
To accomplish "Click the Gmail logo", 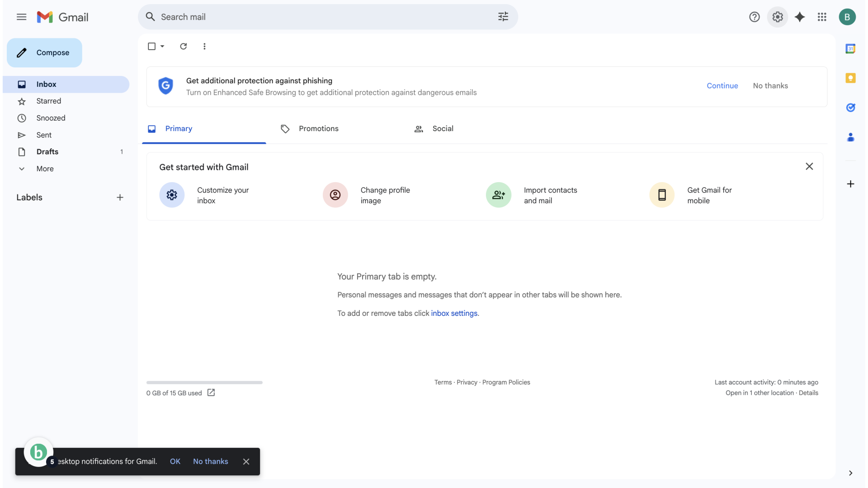I will 62,17.
